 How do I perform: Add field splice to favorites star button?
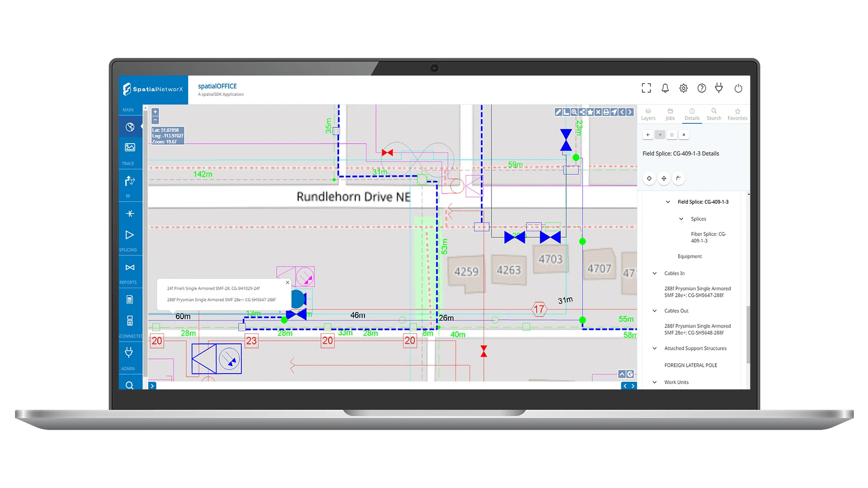(672, 135)
